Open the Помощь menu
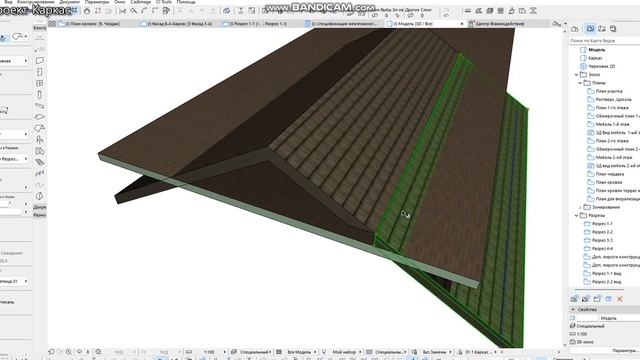640x360 pixels. coord(186,2)
